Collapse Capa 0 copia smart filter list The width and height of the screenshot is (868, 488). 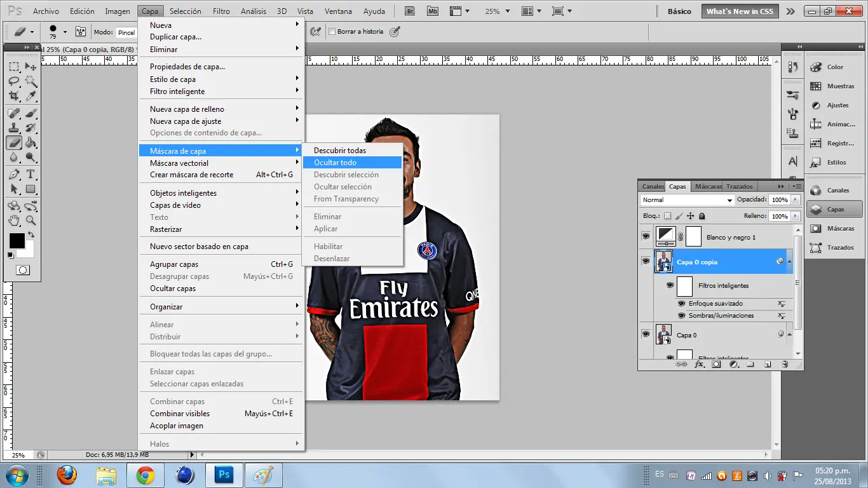[789, 261]
